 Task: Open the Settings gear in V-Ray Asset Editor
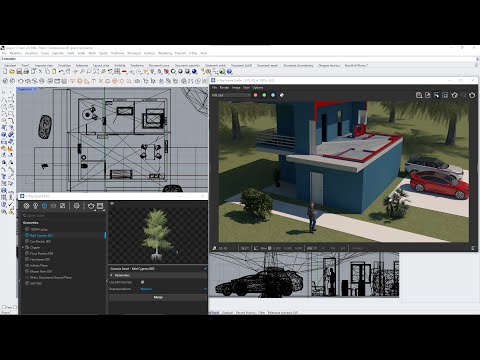(77, 206)
